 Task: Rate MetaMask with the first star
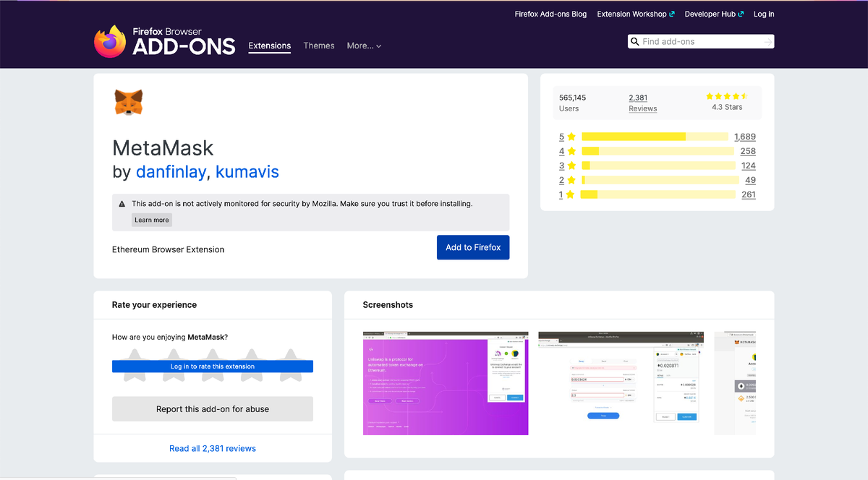134,364
